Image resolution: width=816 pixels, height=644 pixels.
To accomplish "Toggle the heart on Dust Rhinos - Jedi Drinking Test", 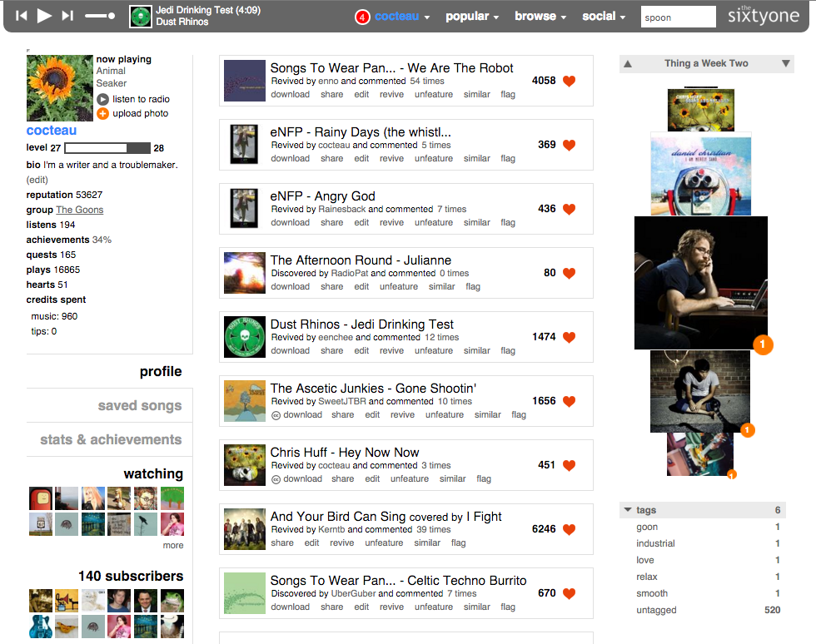I will pos(570,337).
